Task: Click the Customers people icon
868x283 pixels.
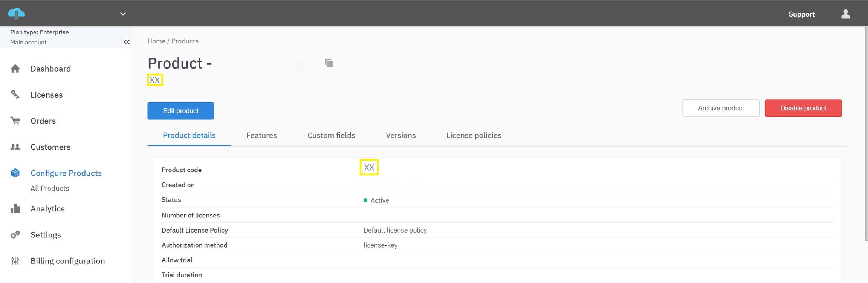Action: click(x=15, y=147)
